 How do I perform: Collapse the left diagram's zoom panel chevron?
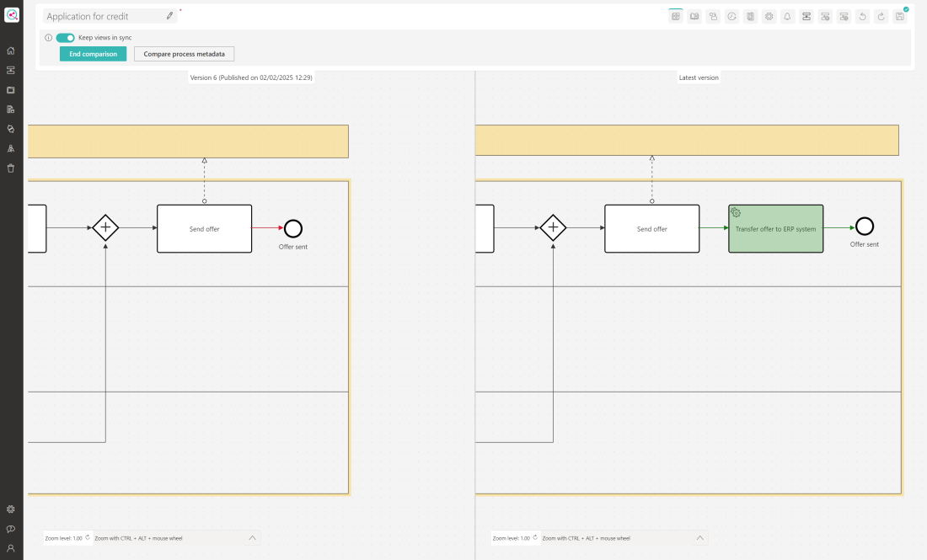251,537
